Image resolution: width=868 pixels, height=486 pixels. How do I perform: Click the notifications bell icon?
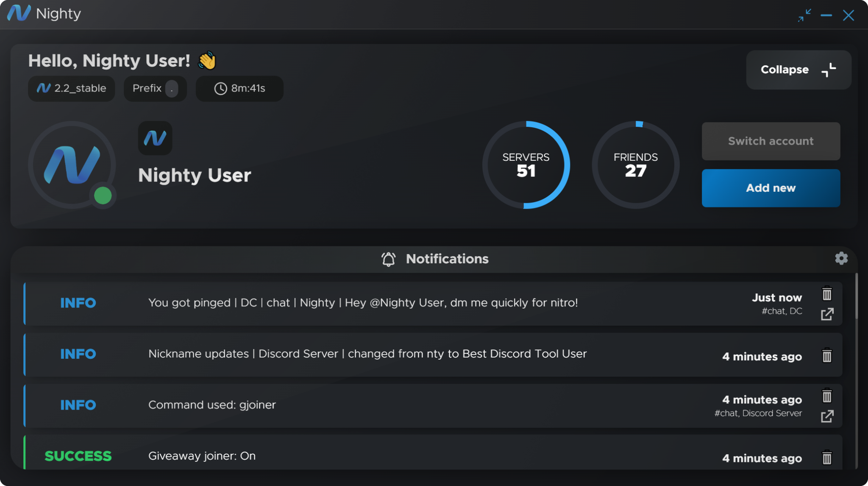tap(388, 259)
